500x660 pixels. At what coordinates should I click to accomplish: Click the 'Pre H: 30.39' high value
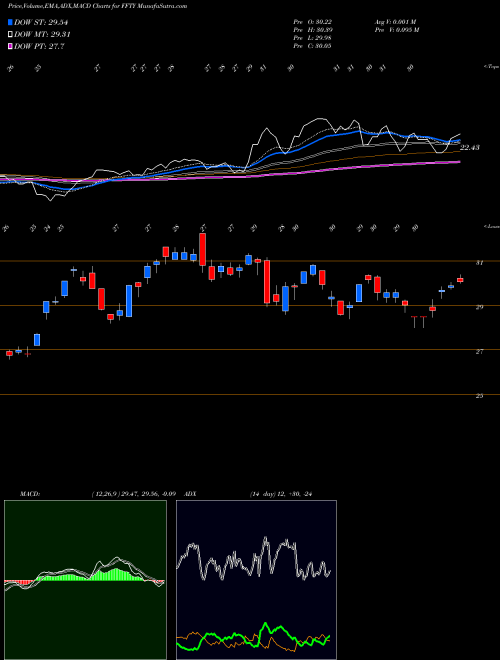click(313, 30)
